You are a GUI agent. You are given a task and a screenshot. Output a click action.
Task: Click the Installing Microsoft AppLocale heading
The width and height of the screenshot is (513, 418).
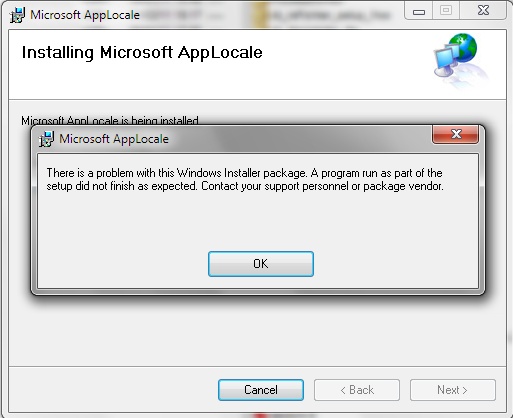click(x=142, y=53)
